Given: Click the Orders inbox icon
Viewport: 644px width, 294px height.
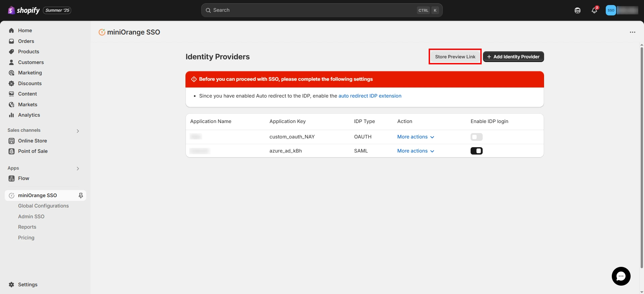Looking at the screenshot, I should [11, 41].
